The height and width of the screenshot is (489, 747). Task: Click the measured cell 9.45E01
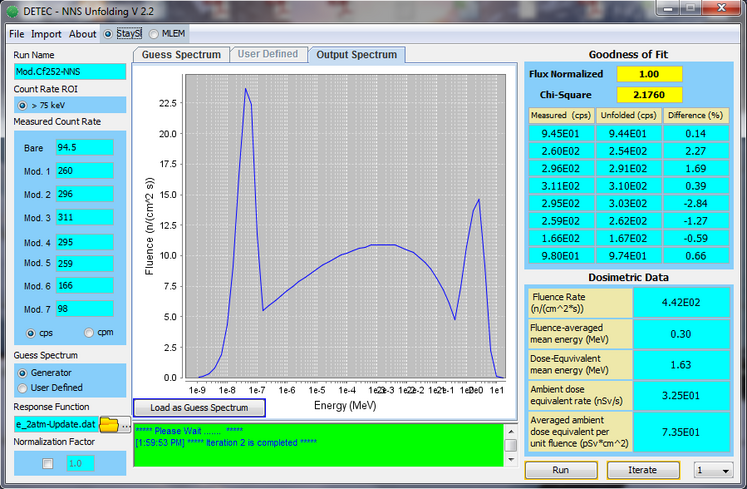pyautogui.click(x=561, y=134)
